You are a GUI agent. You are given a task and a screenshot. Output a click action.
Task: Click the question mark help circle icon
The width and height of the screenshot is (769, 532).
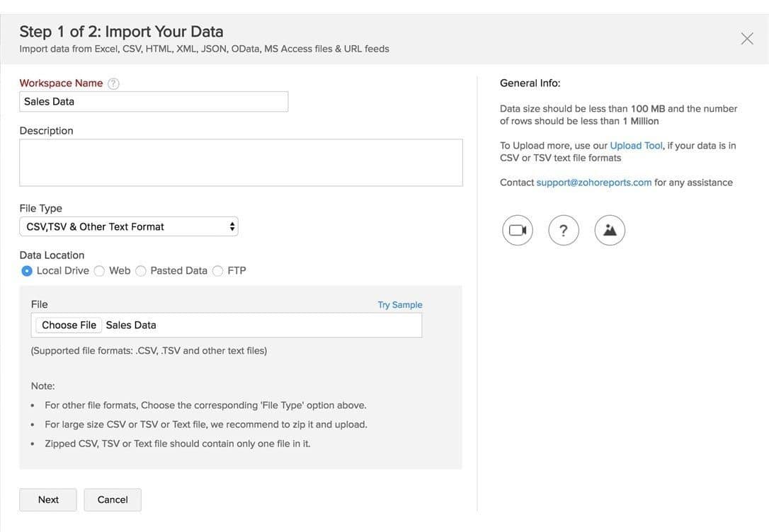564,230
